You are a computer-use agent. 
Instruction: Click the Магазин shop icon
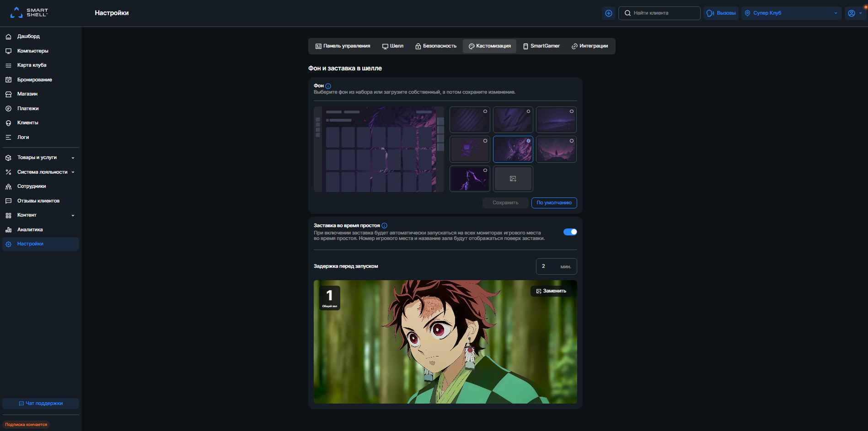tap(8, 94)
